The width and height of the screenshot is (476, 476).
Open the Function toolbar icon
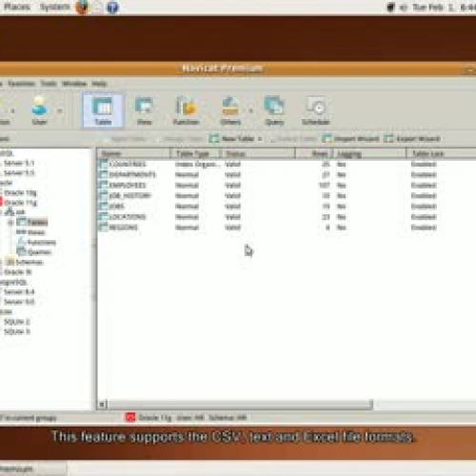tap(186, 111)
